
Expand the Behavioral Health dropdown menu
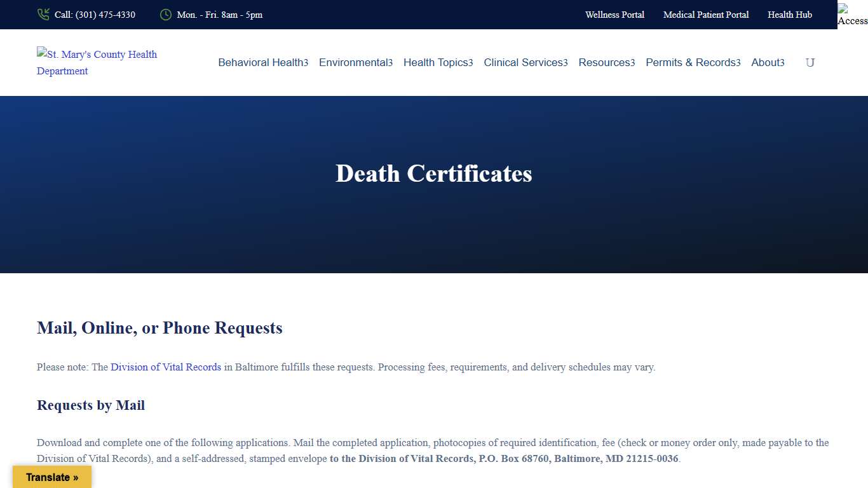tap(262, 62)
